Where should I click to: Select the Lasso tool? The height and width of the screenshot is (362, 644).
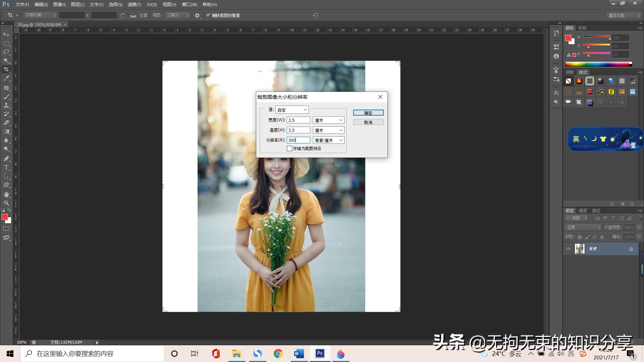coord(6,52)
